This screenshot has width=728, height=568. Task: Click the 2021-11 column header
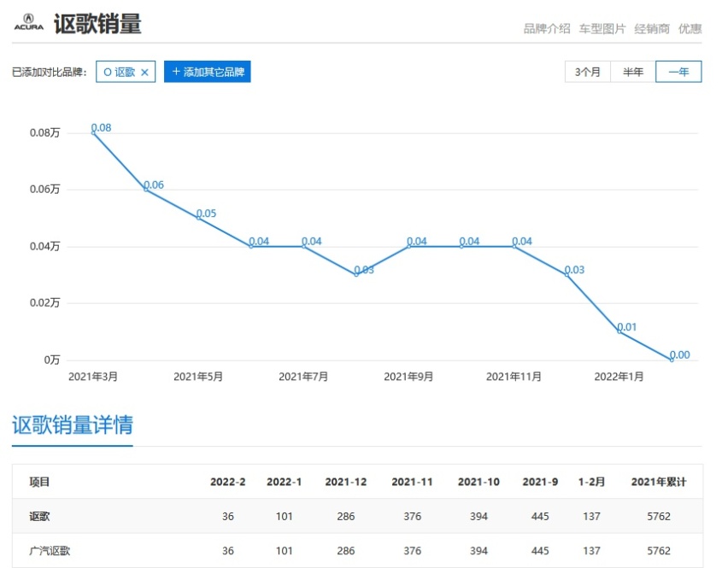pos(413,482)
